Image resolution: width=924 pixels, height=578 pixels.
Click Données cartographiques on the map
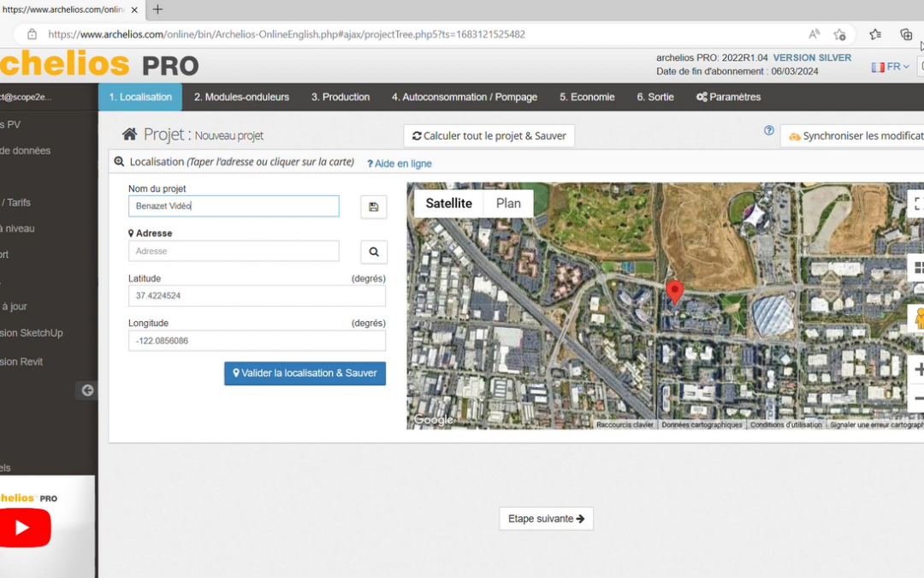click(x=702, y=425)
